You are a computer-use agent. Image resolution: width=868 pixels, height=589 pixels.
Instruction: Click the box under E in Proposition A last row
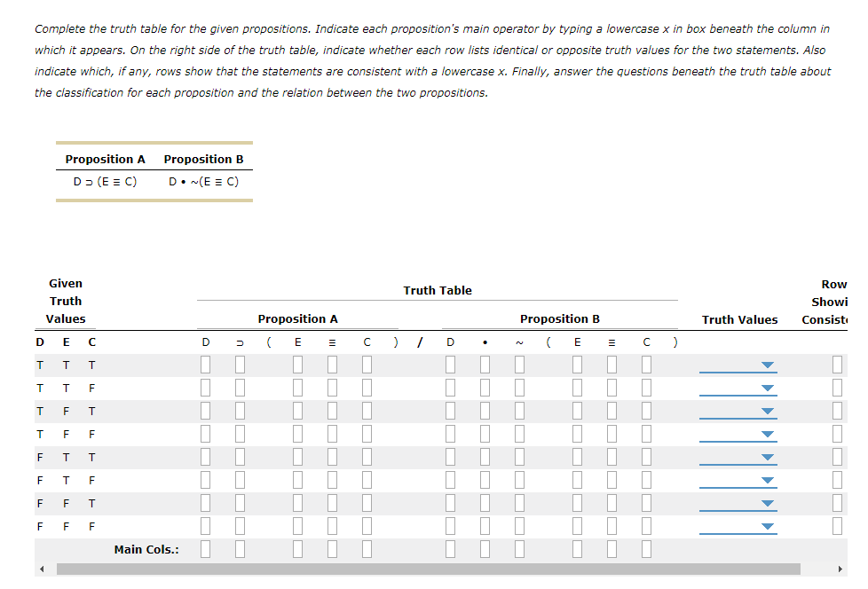[297, 526]
